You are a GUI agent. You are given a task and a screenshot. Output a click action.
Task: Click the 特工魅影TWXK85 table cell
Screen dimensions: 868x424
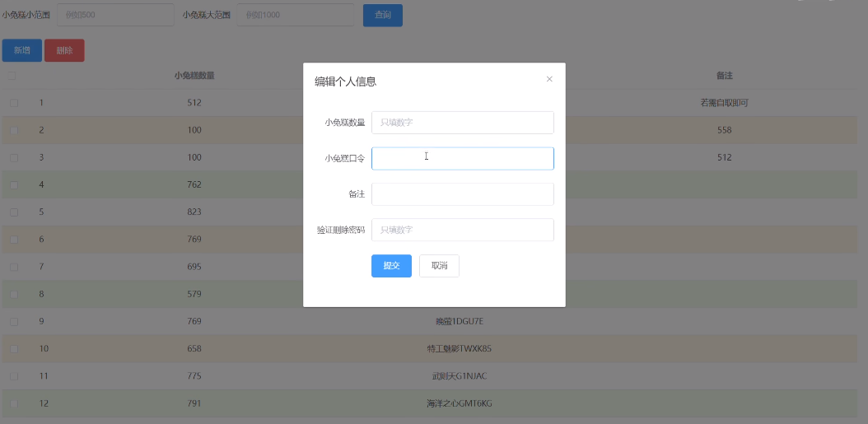tap(459, 349)
